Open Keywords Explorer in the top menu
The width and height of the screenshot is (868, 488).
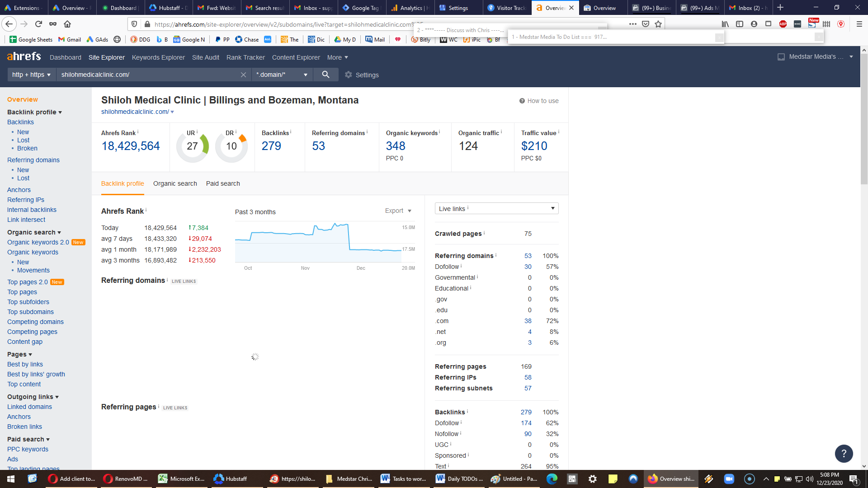point(158,57)
